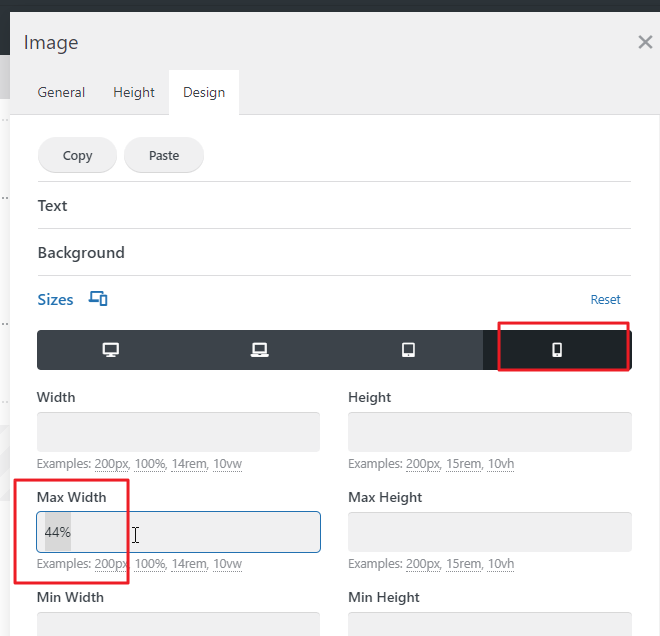Select the laptop device size icon

pyautogui.click(x=259, y=350)
